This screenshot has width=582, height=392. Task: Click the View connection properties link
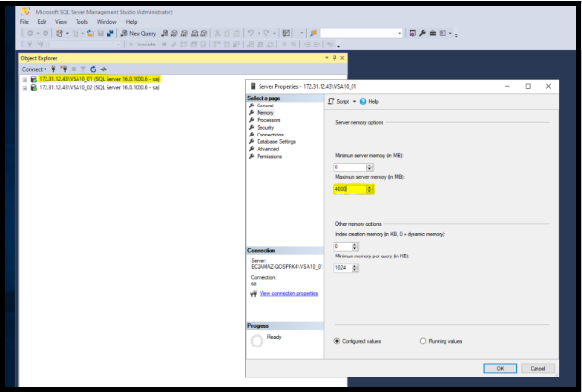pos(289,293)
